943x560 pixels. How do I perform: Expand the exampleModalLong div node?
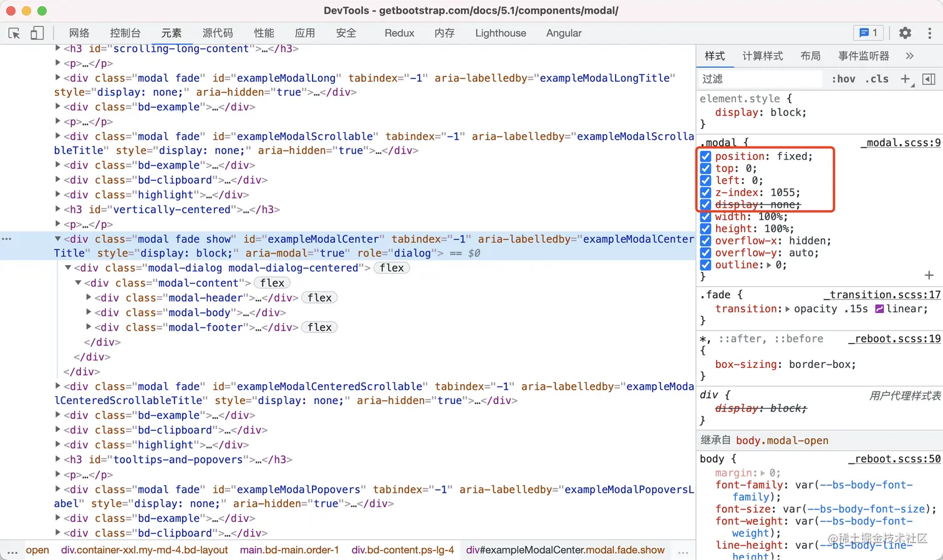point(58,78)
